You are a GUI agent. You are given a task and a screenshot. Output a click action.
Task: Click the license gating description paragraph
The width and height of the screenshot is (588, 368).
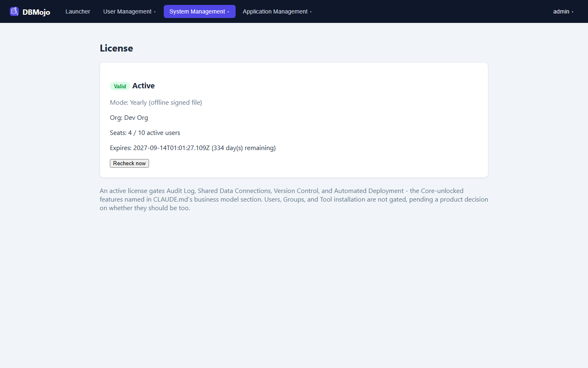[294, 200]
